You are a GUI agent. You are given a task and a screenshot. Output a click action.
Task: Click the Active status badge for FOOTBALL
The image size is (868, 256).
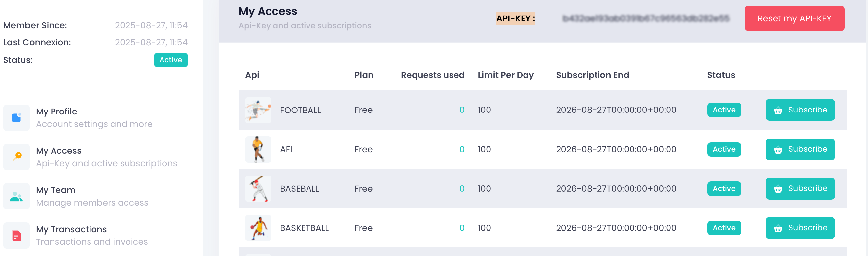coord(724,110)
